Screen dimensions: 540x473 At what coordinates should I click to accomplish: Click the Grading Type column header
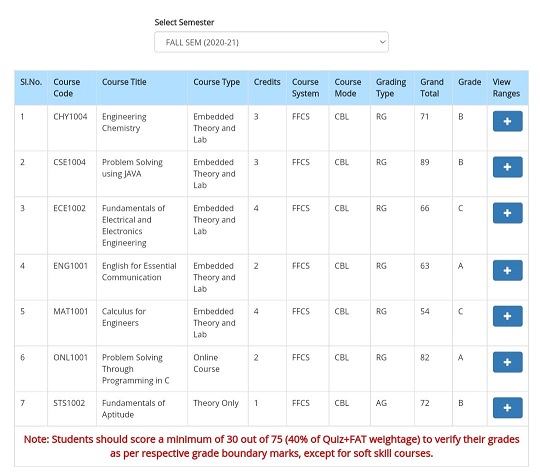click(391, 88)
